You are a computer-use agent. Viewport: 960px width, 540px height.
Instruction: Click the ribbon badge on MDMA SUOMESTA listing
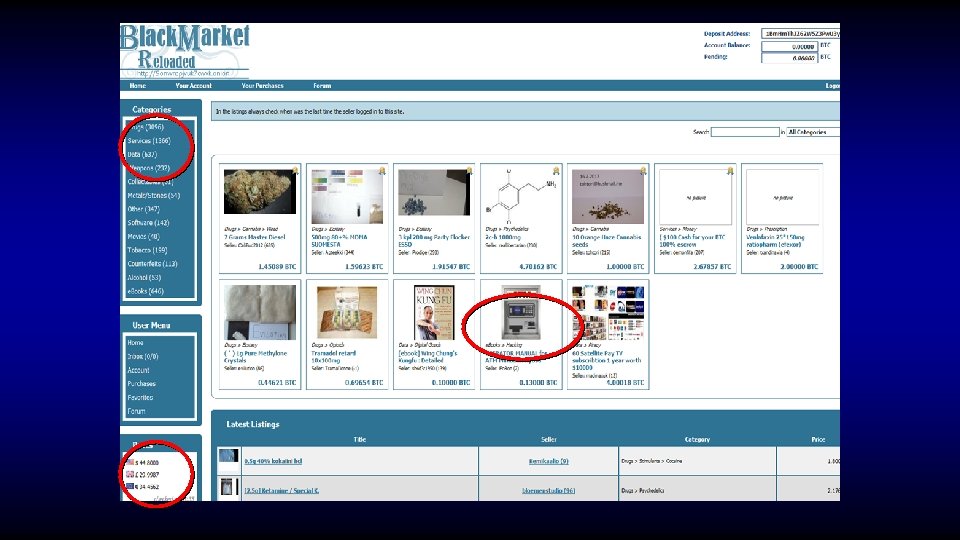coord(382,171)
